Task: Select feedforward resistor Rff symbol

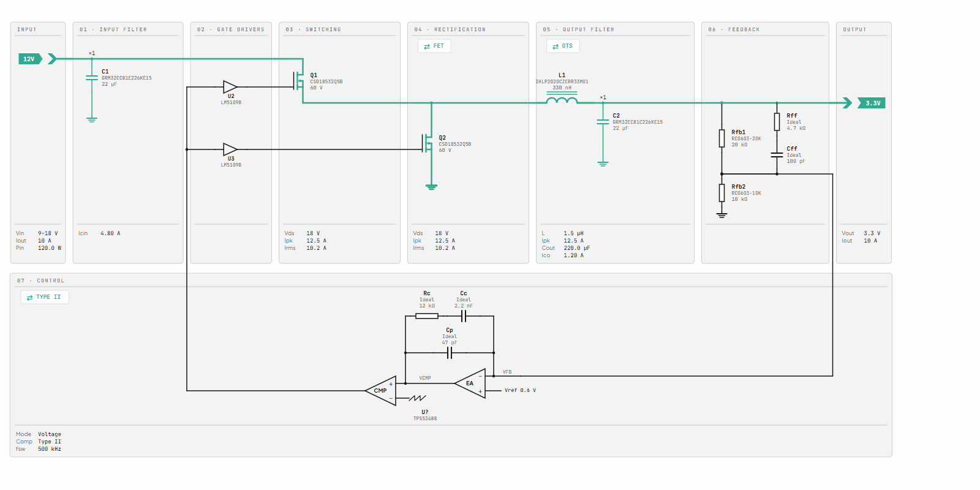Action: (777, 122)
